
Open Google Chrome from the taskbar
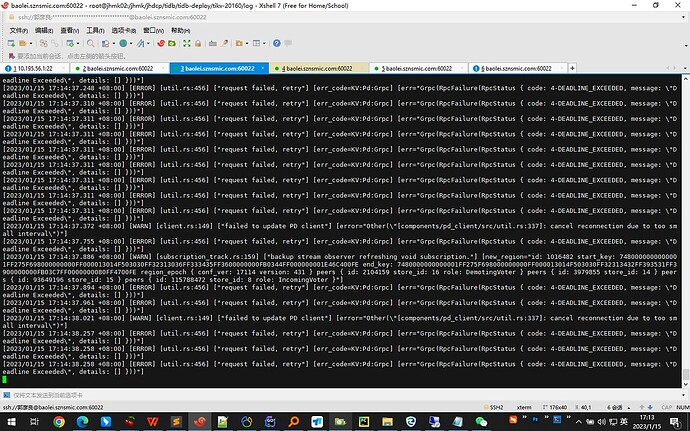59,422
